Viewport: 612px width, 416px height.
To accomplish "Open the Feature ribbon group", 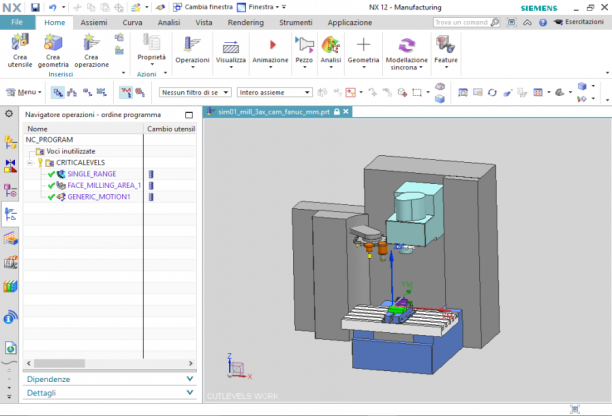I will (x=446, y=51).
